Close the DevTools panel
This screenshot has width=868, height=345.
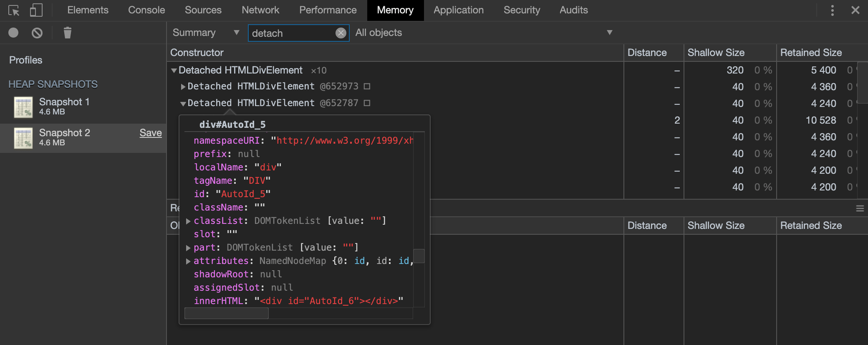[855, 10]
